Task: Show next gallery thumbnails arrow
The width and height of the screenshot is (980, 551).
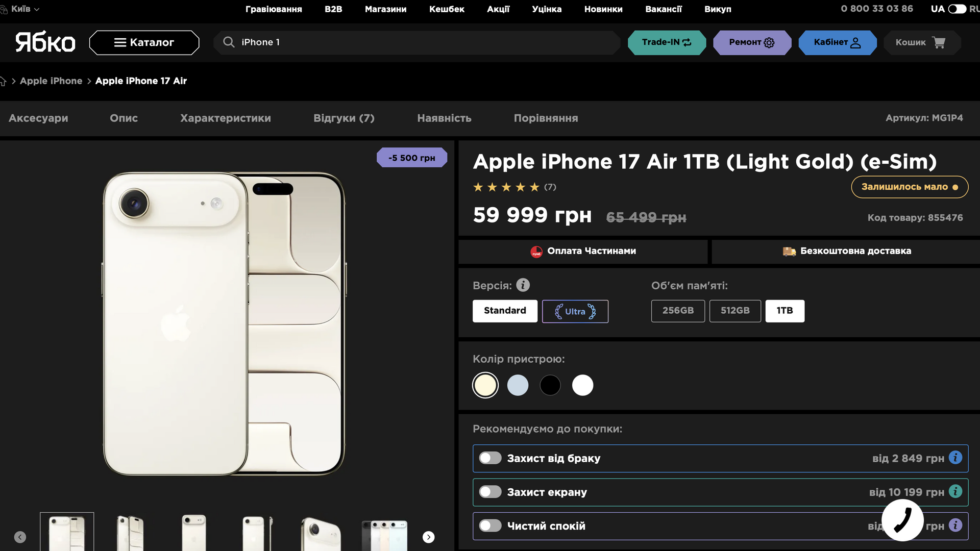Action: coord(429,537)
